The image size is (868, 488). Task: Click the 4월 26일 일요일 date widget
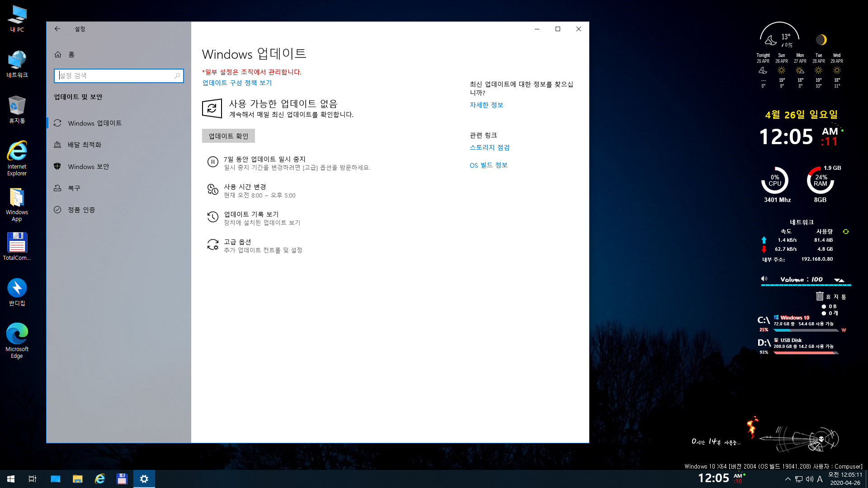(802, 115)
